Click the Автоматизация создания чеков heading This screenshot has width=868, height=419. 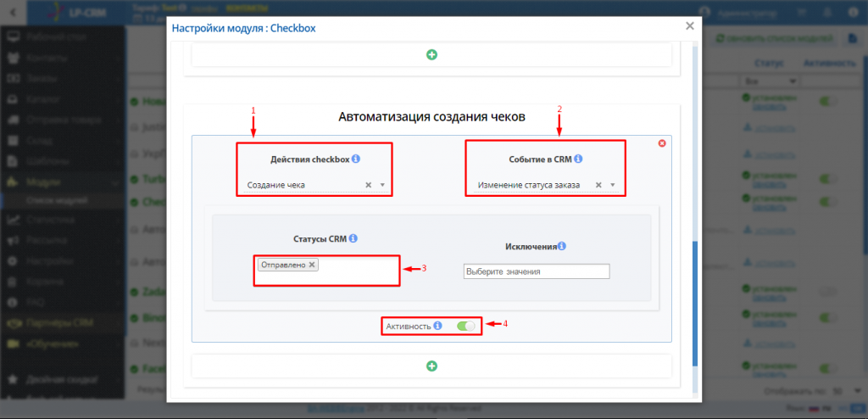431,117
